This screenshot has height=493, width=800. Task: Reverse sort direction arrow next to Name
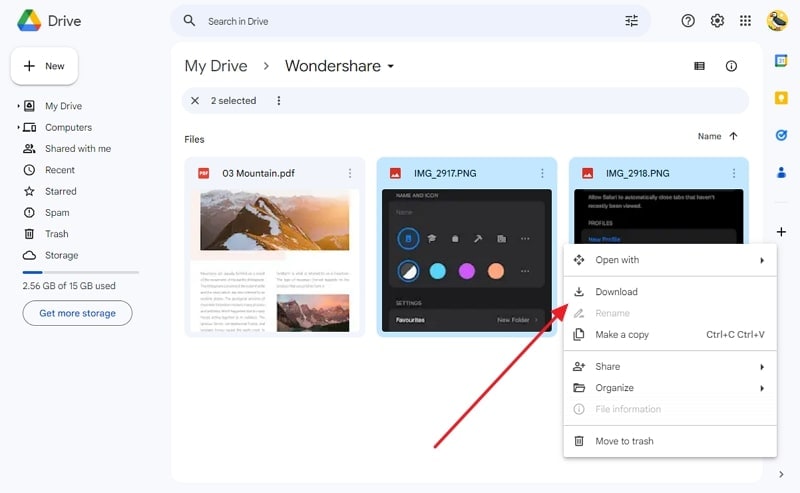[x=733, y=136]
